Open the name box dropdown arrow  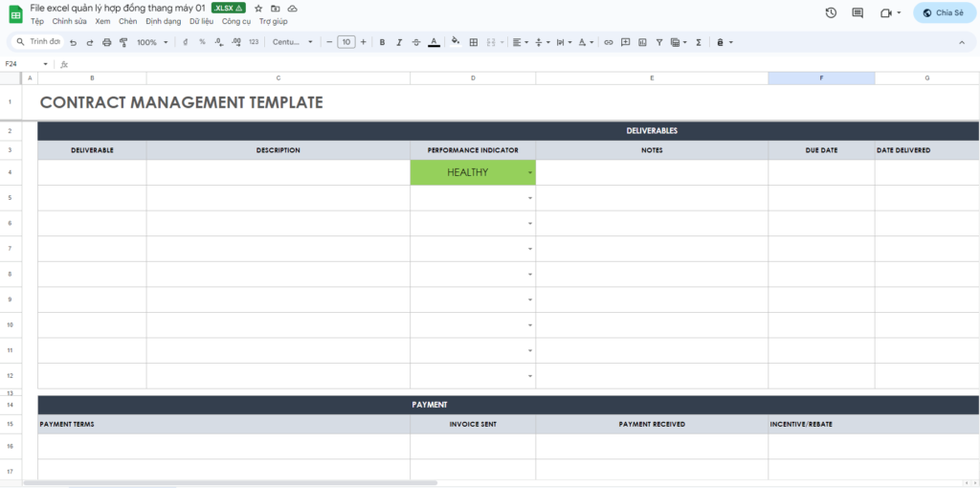46,64
